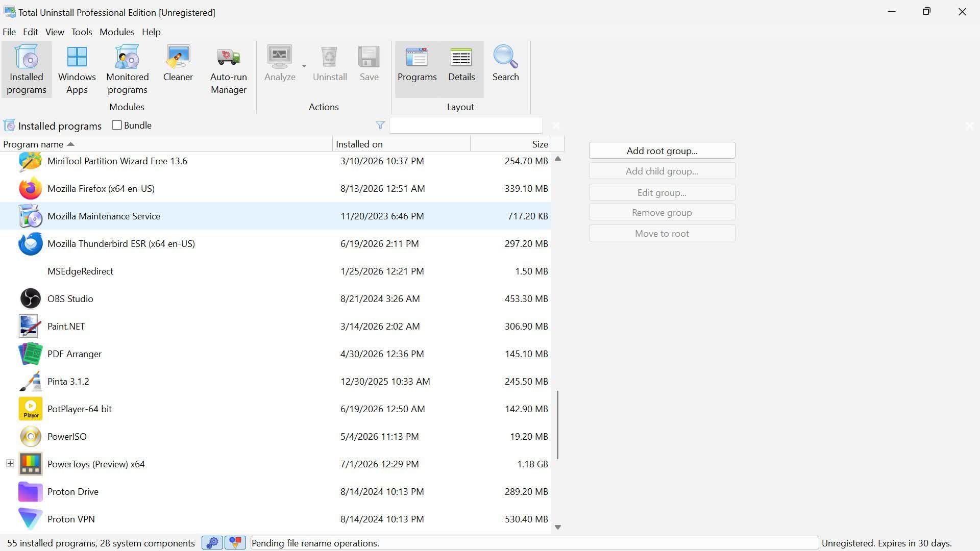Viewport: 980px width, 551px height.
Task: Click the shield status bar icon
Action: 235,543
